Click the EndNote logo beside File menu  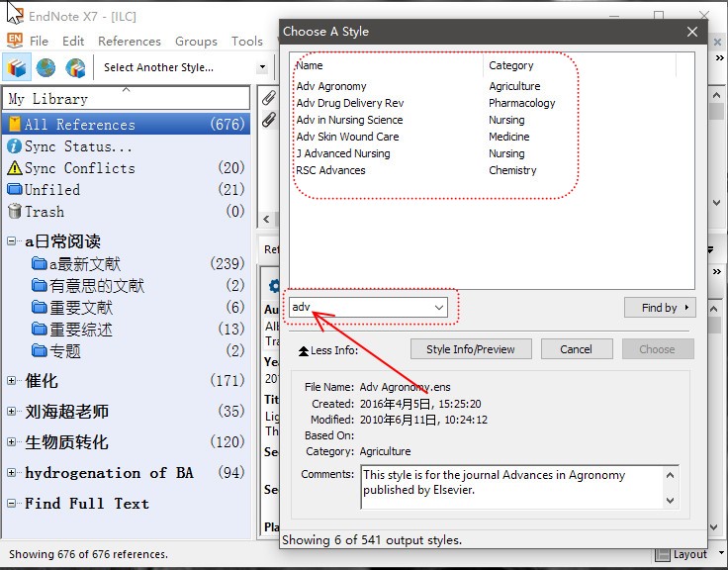(15, 41)
